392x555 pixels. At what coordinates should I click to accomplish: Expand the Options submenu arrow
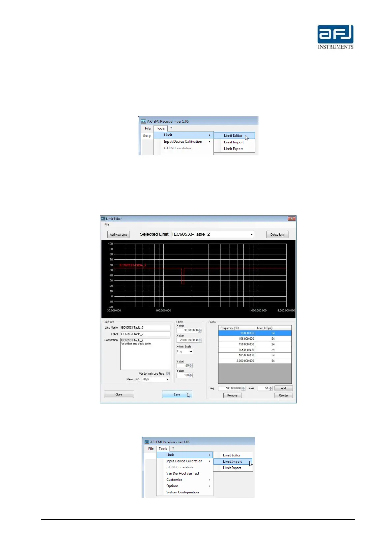click(x=209, y=486)
